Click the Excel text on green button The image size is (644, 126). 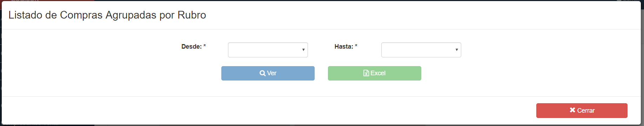[378, 73]
